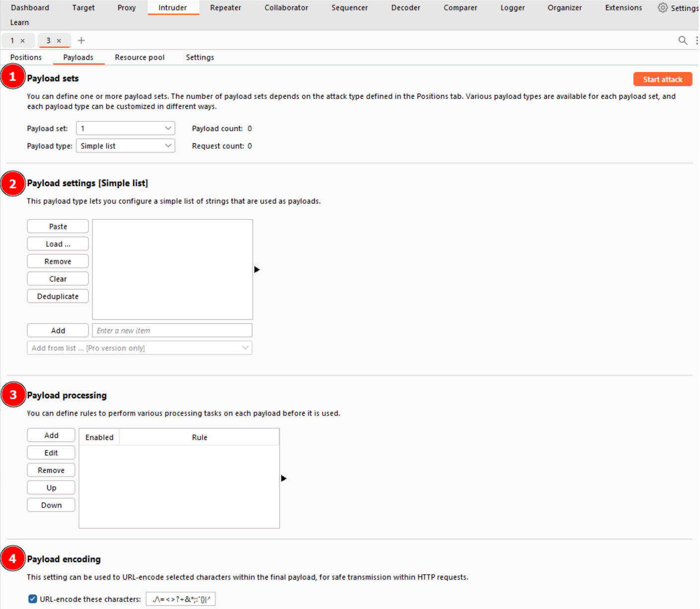Click the Deduplicate button
The height and width of the screenshot is (609, 700).
[x=58, y=296]
